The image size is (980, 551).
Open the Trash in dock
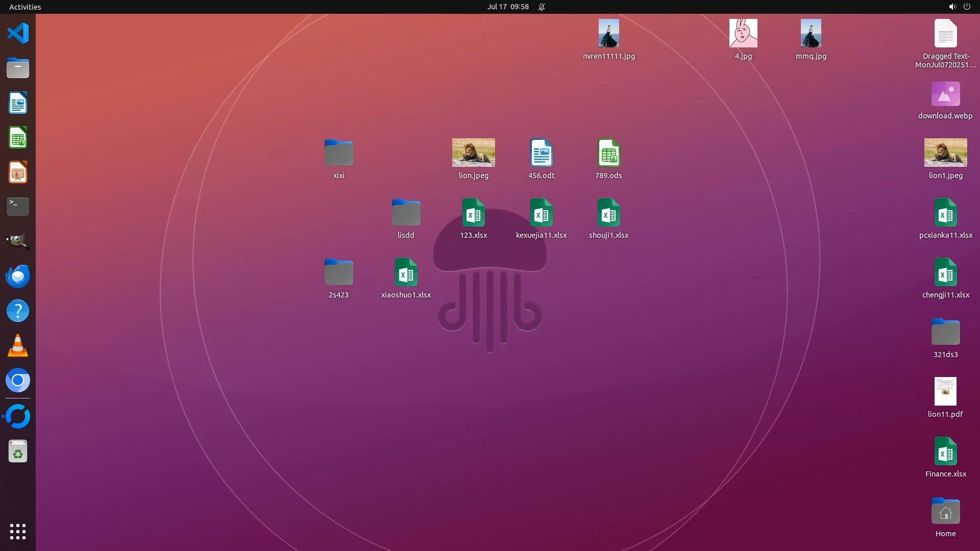(18, 452)
